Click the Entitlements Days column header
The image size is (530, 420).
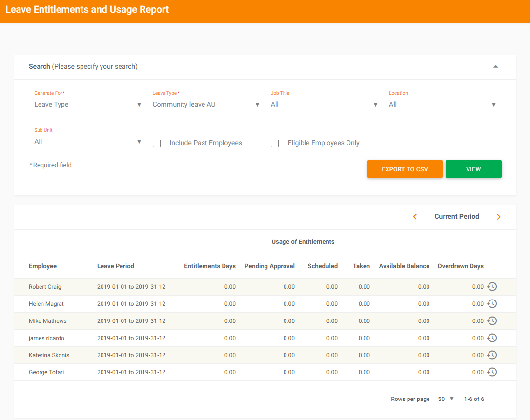coord(210,266)
